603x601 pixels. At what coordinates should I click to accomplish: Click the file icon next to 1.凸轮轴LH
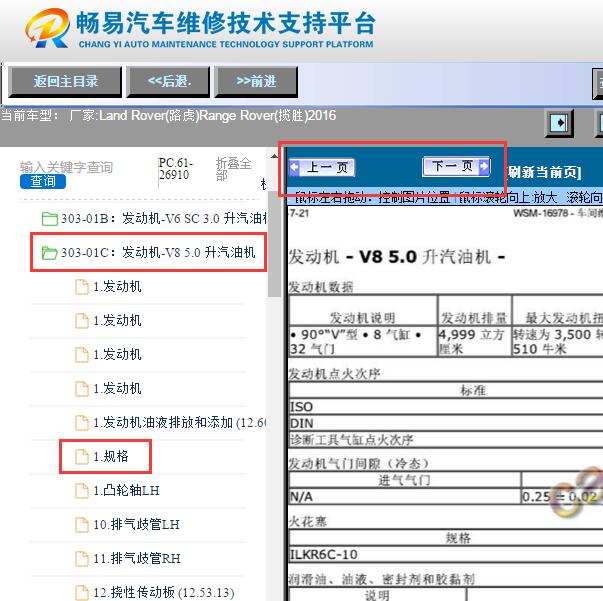82,490
